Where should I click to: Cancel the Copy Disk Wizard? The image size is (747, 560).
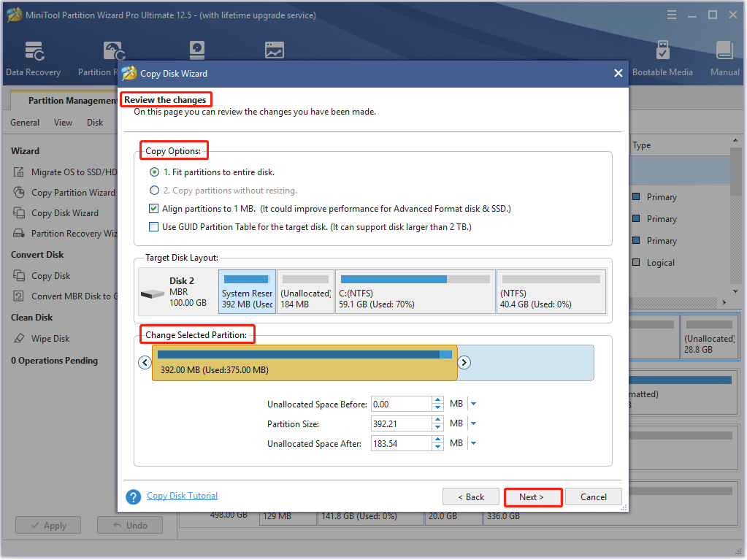click(x=593, y=497)
